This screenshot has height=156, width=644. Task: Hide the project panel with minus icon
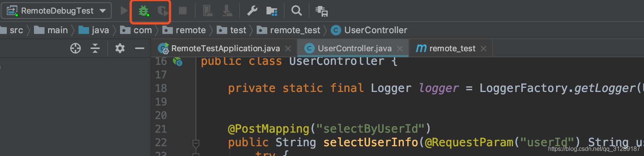click(x=140, y=48)
